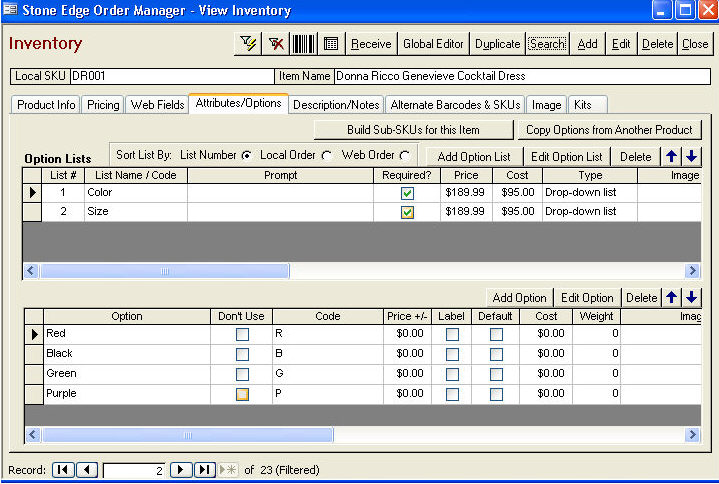This screenshot has width=719, height=484.
Task: Open Alternate Barcodes & SKUs tab
Action: [x=455, y=105]
